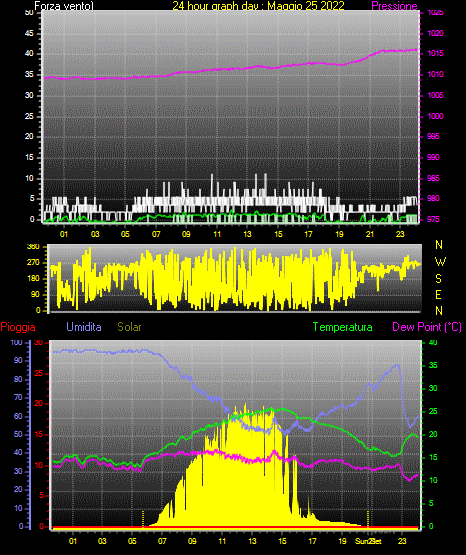The width and height of the screenshot is (466, 555).
Task: Click wind direction axis value 90
Action: 35,294
